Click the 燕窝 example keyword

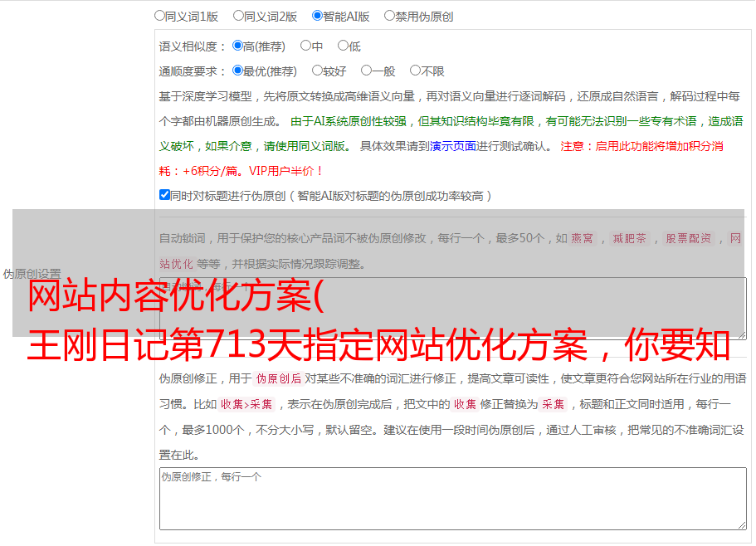pos(582,238)
